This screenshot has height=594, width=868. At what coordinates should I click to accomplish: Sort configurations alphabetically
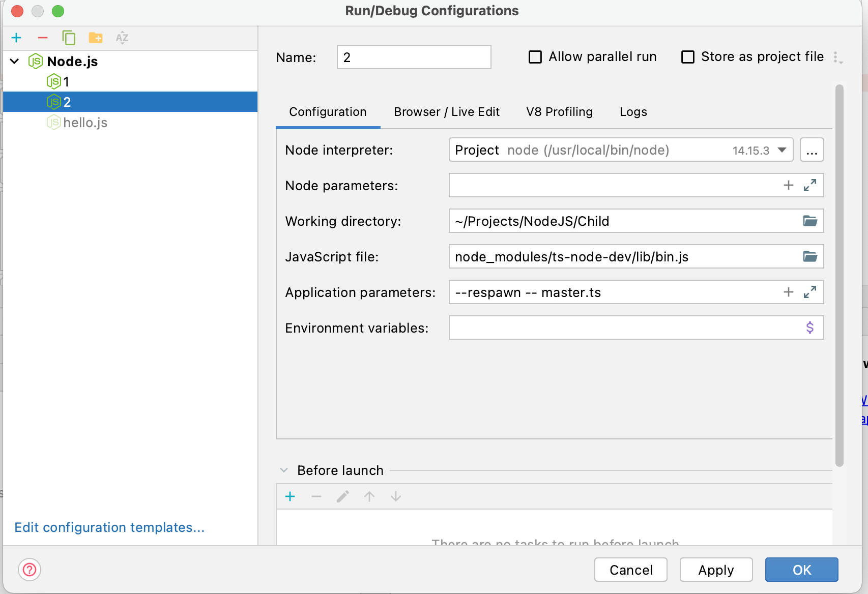(122, 38)
